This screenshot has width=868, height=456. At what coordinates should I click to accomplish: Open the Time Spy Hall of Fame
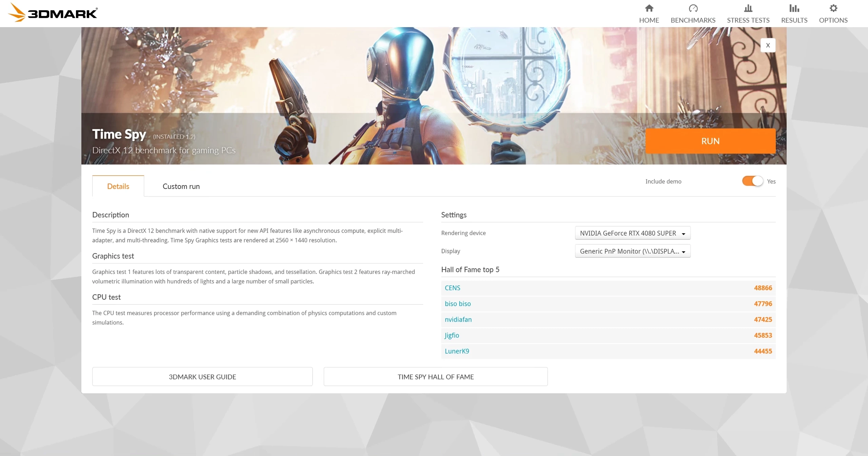pyautogui.click(x=436, y=377)
